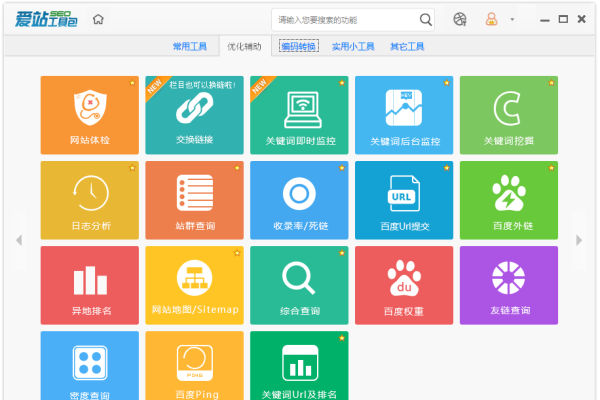Viewport: 600px width, 400px height.
Task: Select the 优化辅助 tab
Action: click(x=244, y=46)
